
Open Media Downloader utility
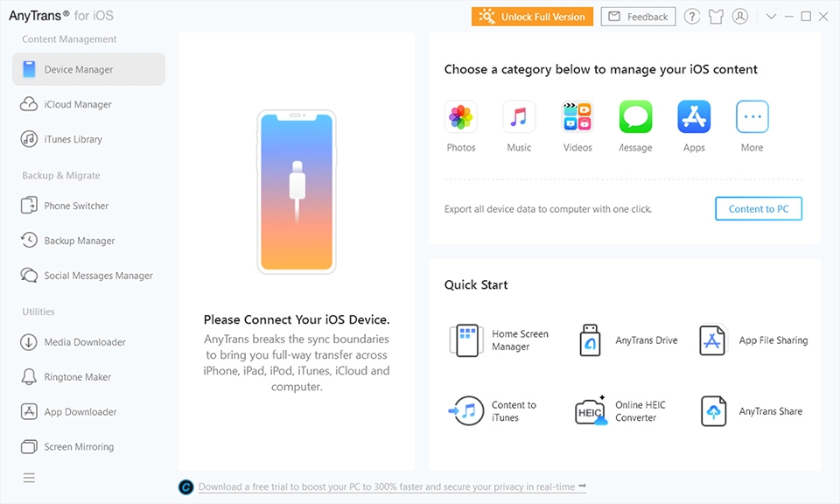(88, 342)
